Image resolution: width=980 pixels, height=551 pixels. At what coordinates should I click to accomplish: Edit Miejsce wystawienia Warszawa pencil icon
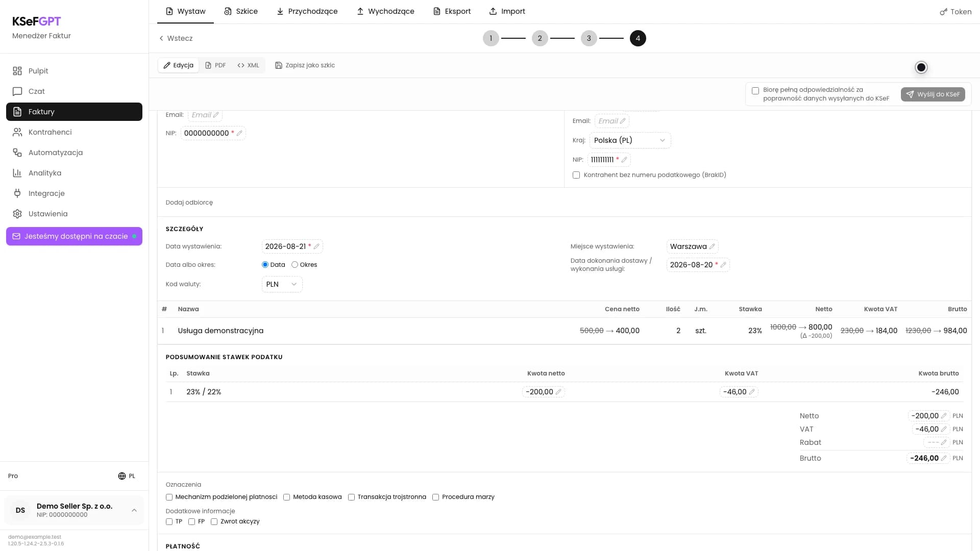point(712,246)
